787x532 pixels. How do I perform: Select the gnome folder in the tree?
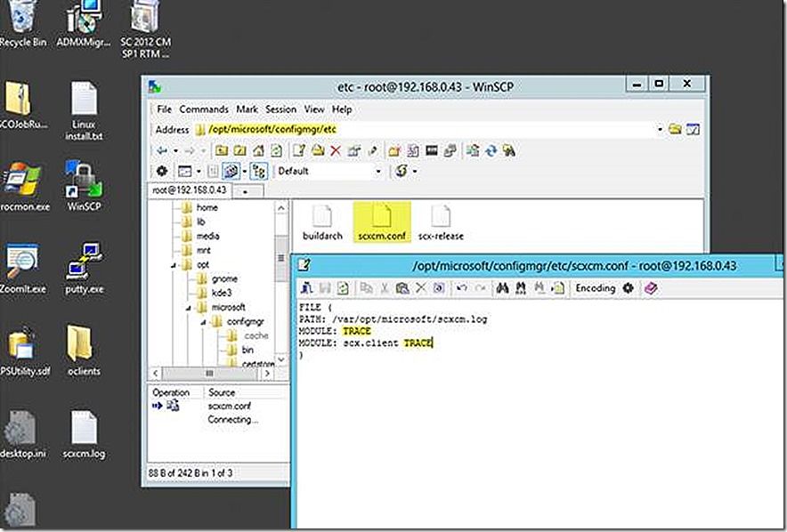tap(224, 278)
